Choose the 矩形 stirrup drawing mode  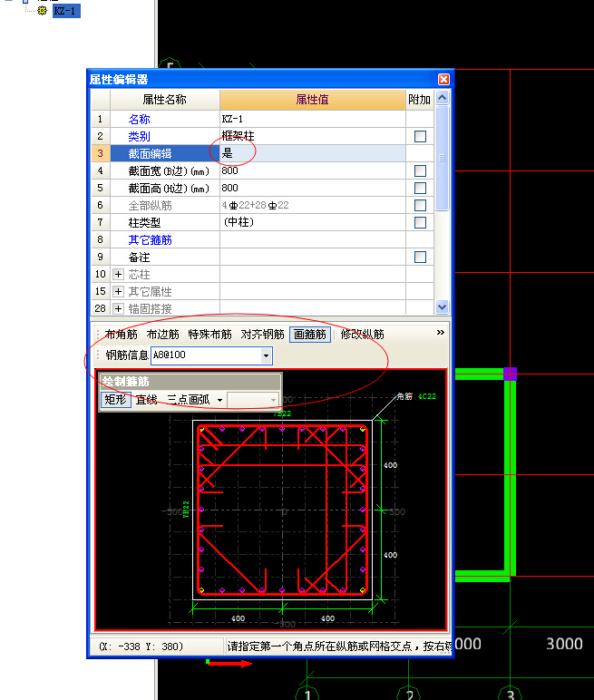(116, 400)
